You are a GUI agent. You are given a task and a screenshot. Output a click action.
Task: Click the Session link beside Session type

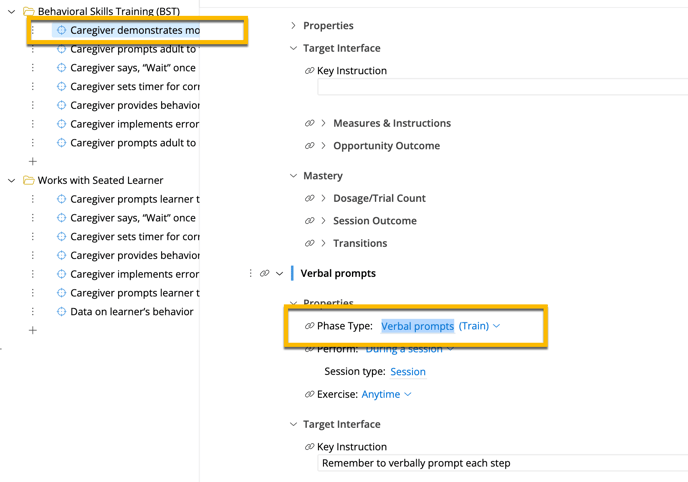(408, 371)
